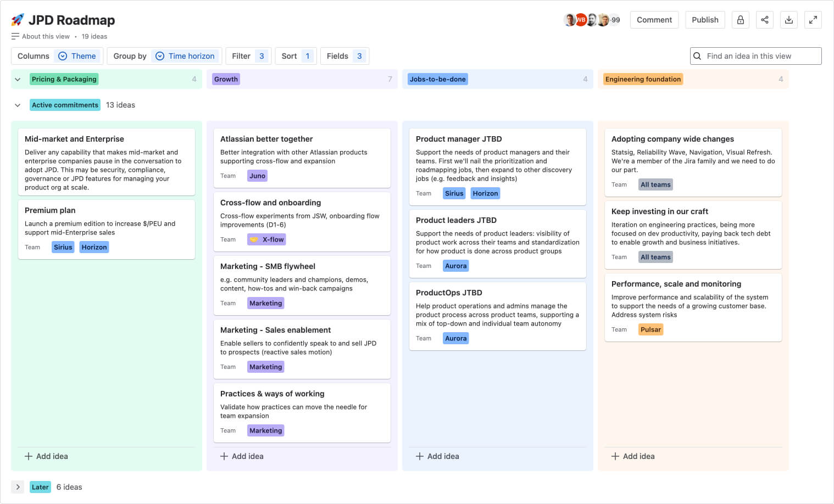Open the Filter menu showing 3
The image size is (834, 504).
(248, 56)
